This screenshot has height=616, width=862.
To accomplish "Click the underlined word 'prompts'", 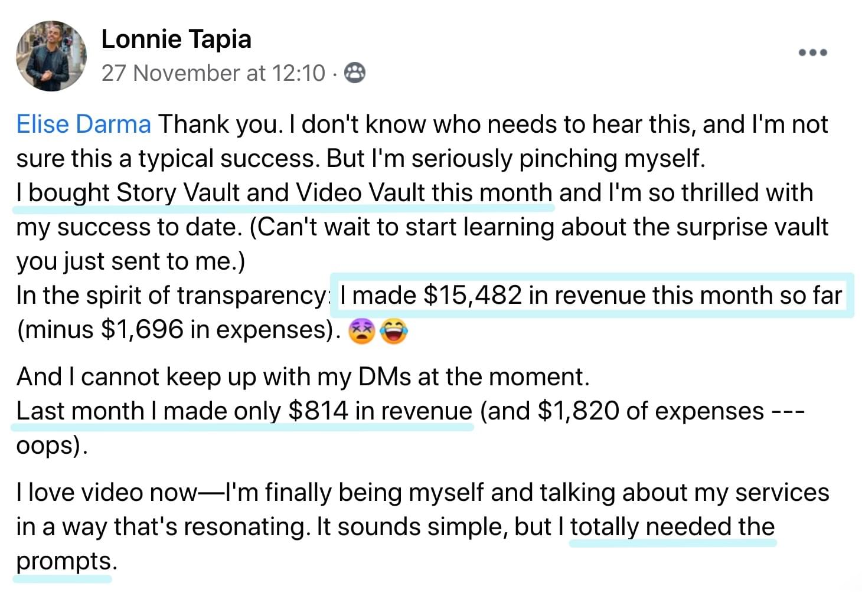I will (x=63, y=561).
